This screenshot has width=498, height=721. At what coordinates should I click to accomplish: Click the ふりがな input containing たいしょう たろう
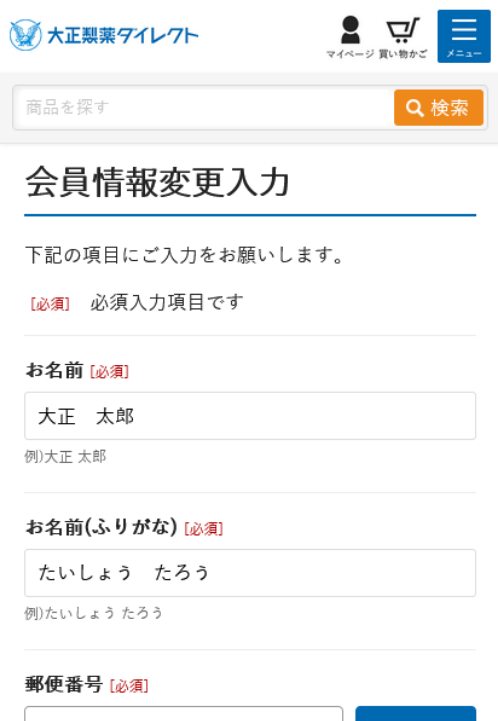point(250,573)
